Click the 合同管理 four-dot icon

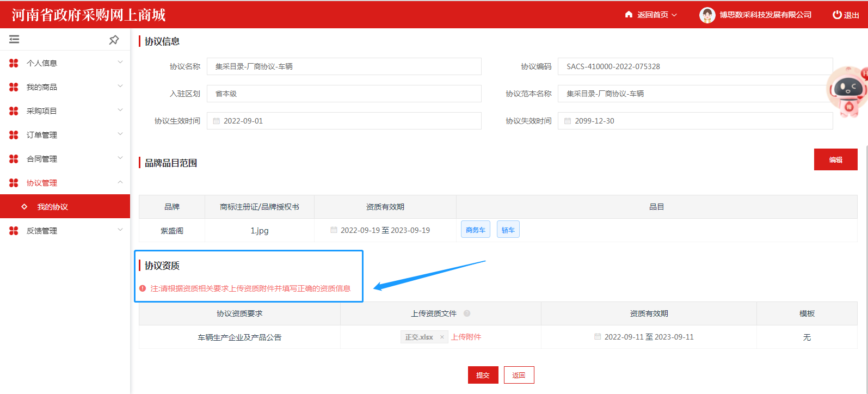(x=14, y=159)
